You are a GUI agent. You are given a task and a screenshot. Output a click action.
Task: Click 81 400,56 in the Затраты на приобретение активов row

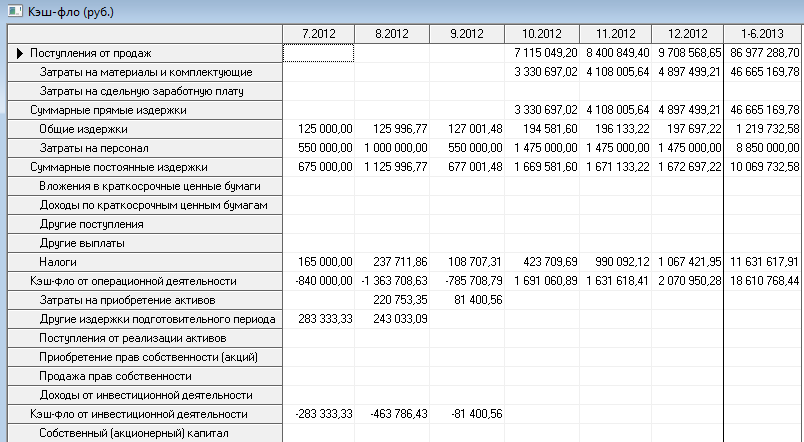tap(478, 300)
